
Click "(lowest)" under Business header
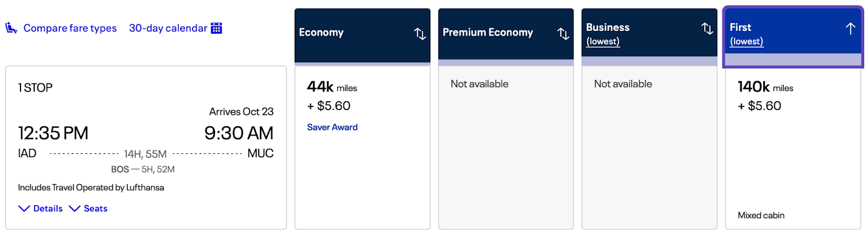[603, 42]
